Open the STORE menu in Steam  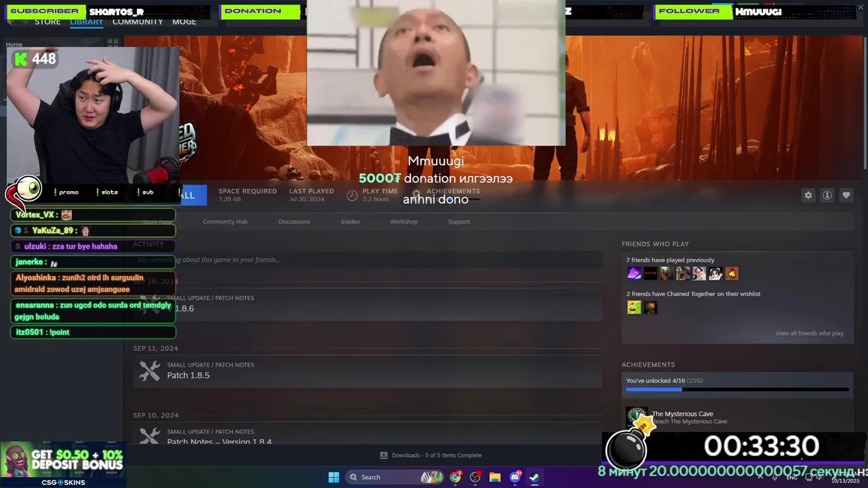pyautogui.click(x=47, y=22)
